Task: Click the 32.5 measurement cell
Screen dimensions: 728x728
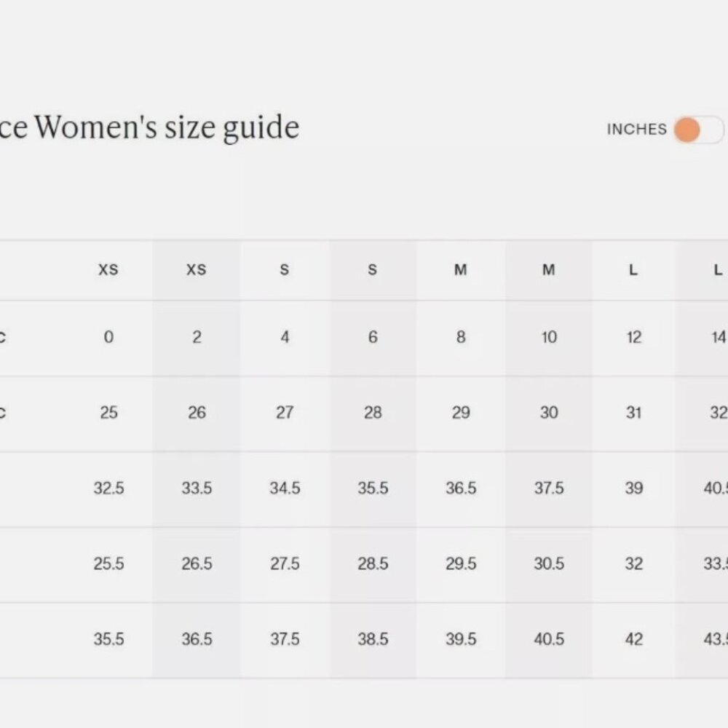Action: pos(108,488)
